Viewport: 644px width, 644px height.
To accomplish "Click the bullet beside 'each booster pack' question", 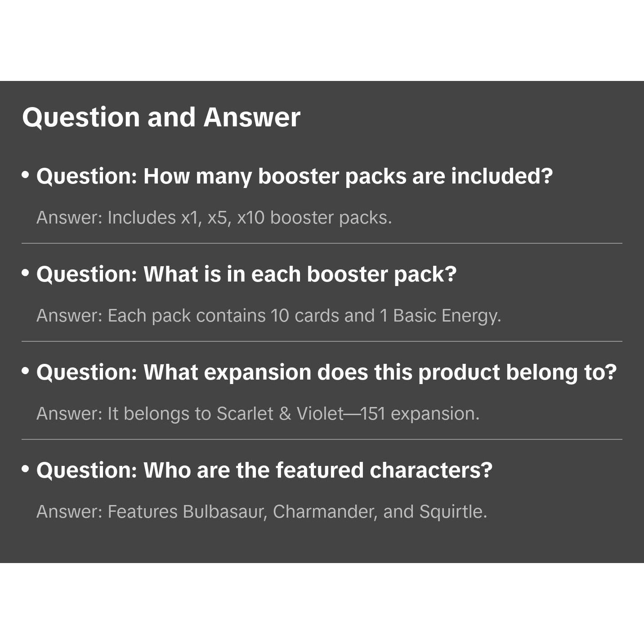I will 26,273.
